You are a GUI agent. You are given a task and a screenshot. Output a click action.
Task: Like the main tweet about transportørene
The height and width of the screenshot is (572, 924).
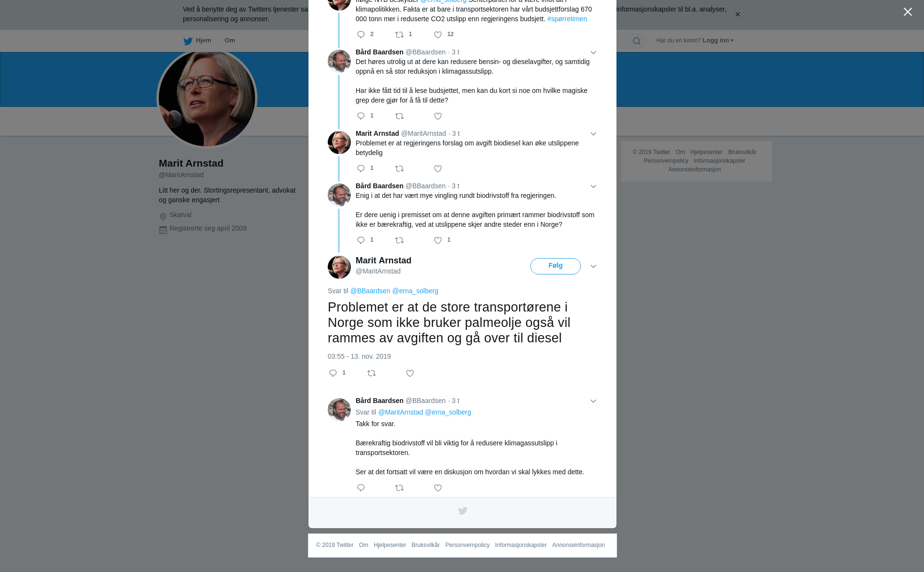[x=410, y=373]
